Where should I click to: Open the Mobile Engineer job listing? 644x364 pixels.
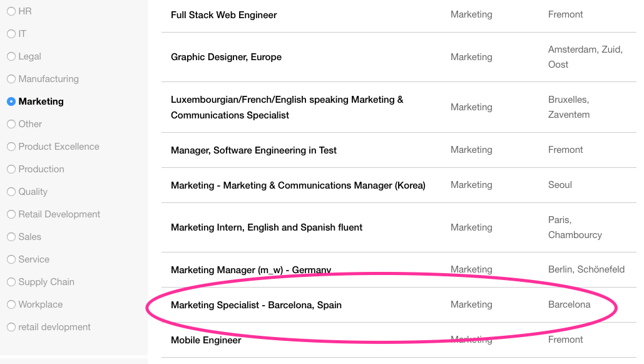[x=206, y=340]
